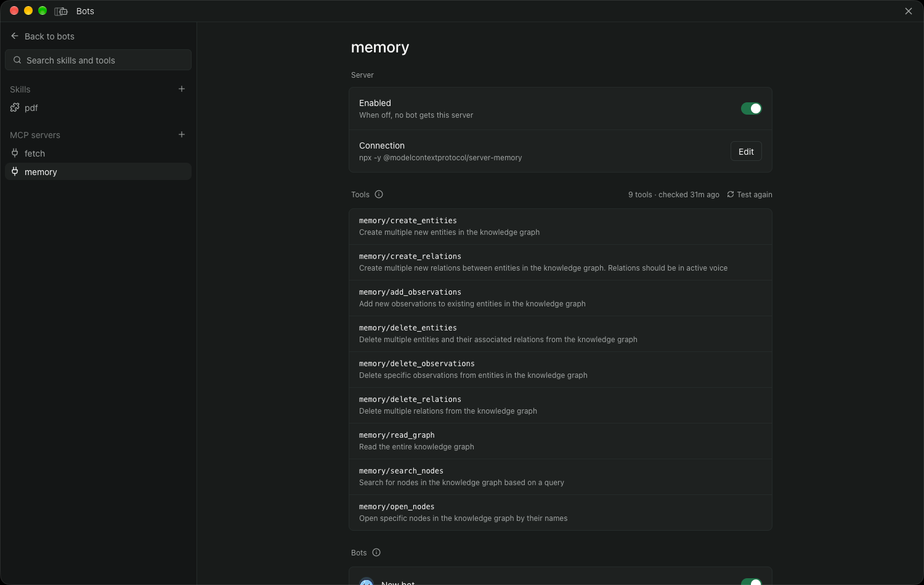Screen dimensions: 924x585
Task: Select memory/create_entities tool row
Action: coord(561,226)
